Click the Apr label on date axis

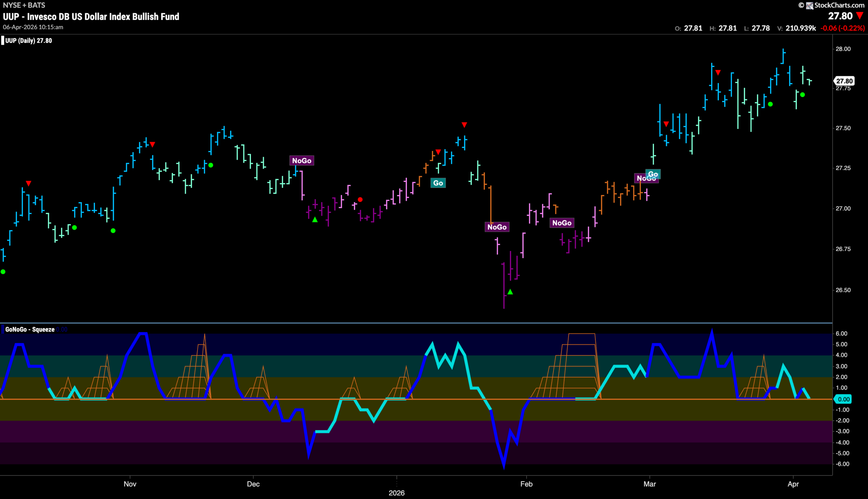coord(793,484)
